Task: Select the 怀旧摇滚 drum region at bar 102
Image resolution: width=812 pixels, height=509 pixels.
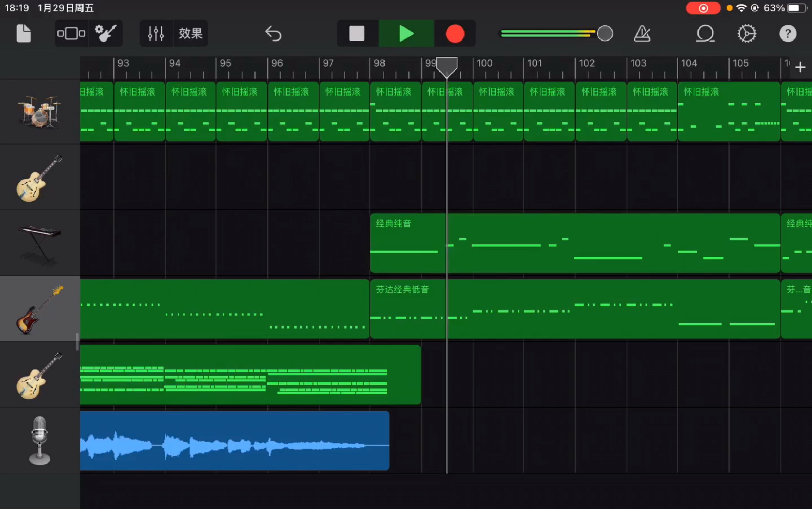Action: coord(601,111)
